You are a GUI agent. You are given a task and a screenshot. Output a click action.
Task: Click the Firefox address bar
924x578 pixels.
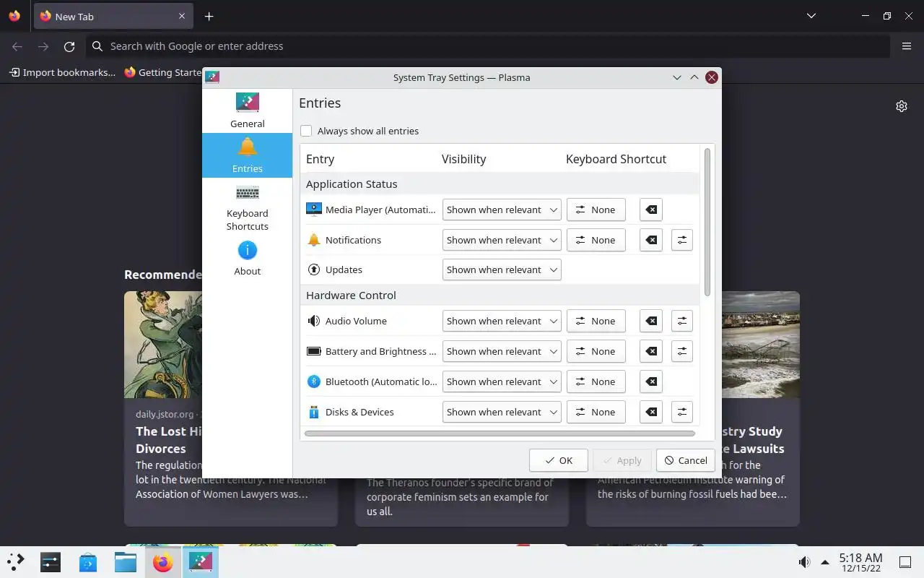[488, 46]
